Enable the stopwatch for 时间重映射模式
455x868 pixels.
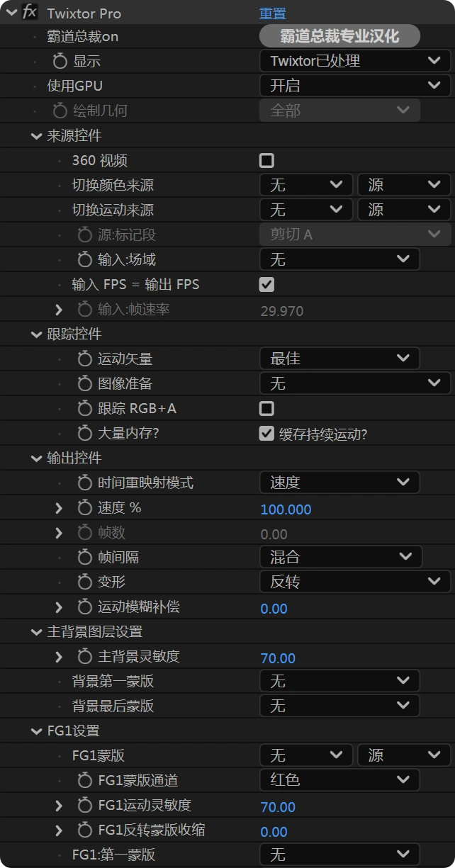click(84, 483)
